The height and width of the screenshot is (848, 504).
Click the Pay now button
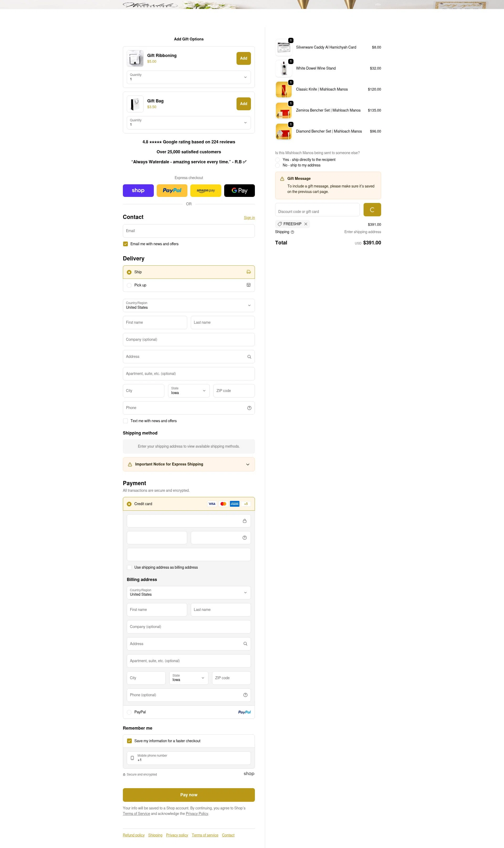(188, 795)
